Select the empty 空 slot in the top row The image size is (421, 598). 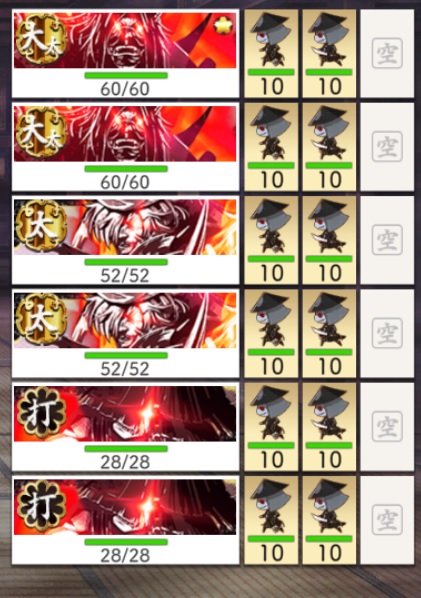point(387,53)
